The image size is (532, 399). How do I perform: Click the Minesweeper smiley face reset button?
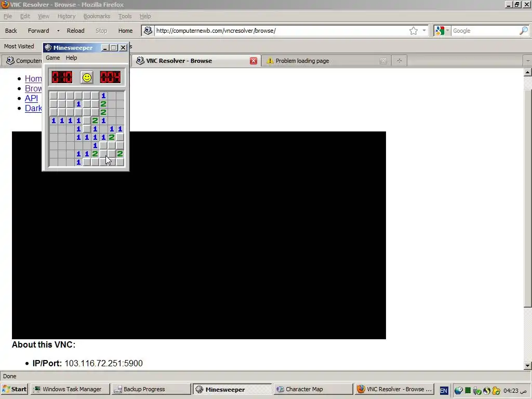pos(87,77)
